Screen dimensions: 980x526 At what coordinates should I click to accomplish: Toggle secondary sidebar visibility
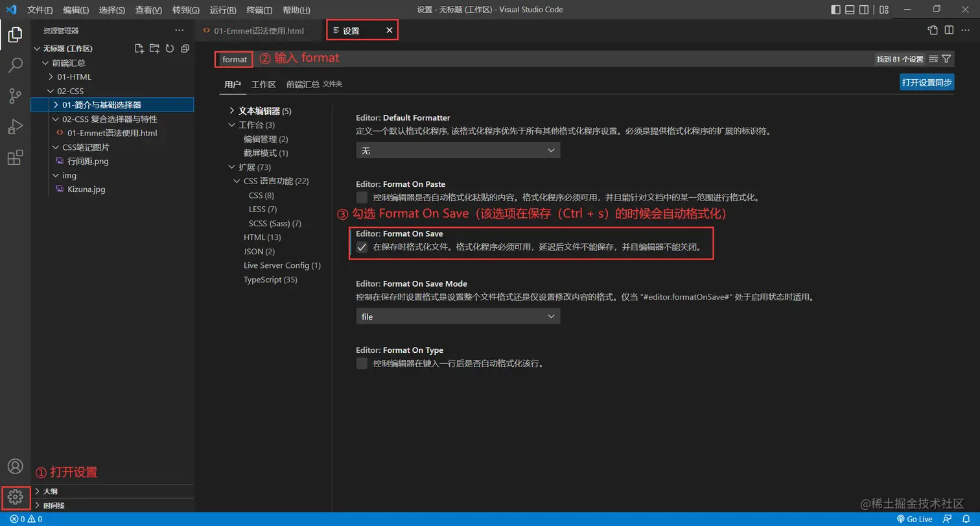coord(863,10)
